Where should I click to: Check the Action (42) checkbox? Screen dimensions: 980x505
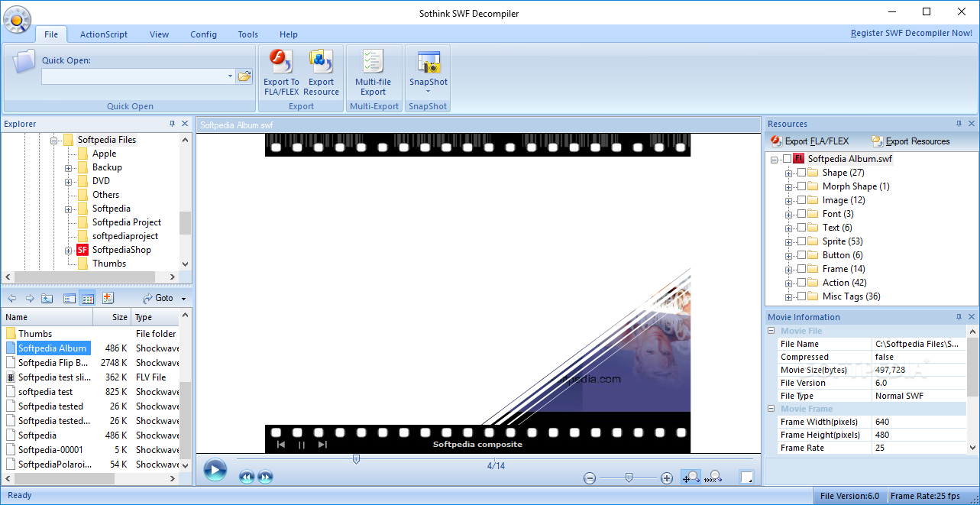coord(801,283)
